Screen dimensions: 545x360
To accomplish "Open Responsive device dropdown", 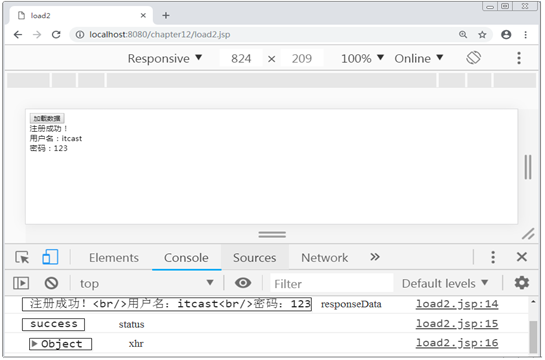I will click(x=165, y=58).
